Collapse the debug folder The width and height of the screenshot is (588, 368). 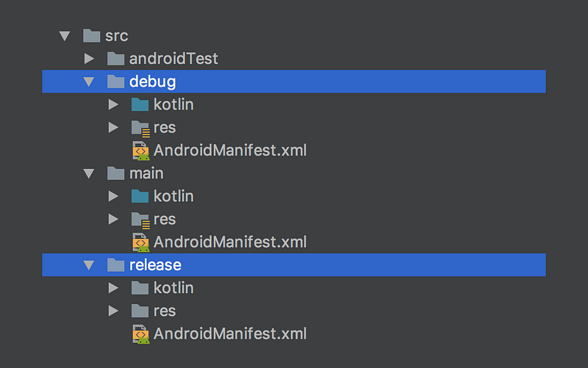pyautogui.click(x=89, y=82)
